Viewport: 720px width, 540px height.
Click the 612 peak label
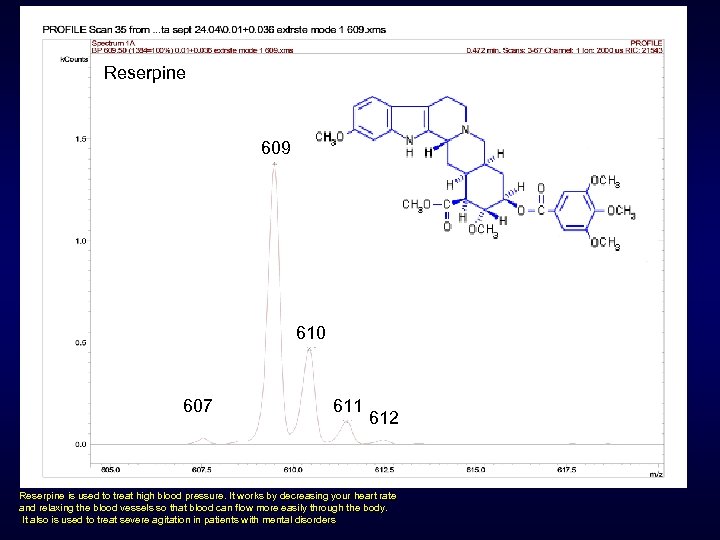click(384, 418)
